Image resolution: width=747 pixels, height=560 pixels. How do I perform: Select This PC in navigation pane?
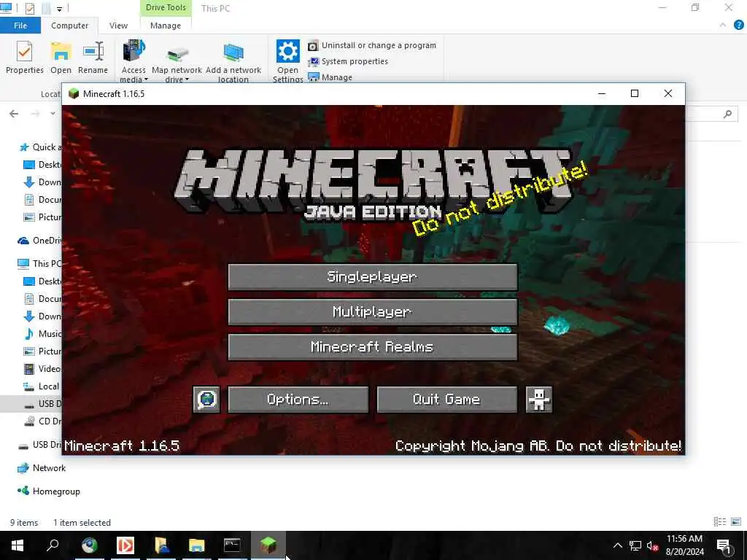click(x=39, y=263)
